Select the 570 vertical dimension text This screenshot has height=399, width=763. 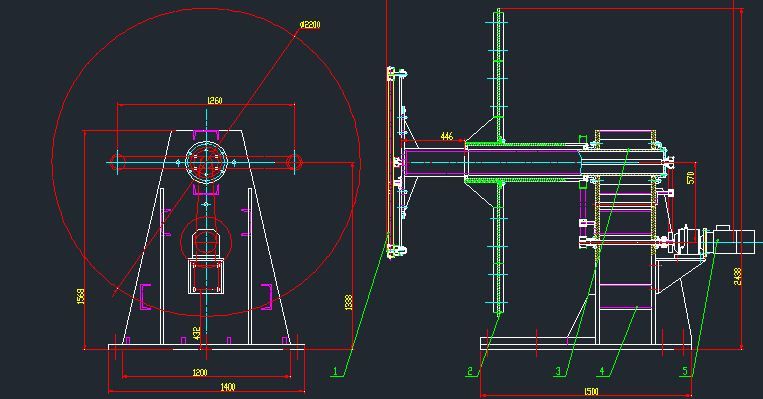(690, 178)
